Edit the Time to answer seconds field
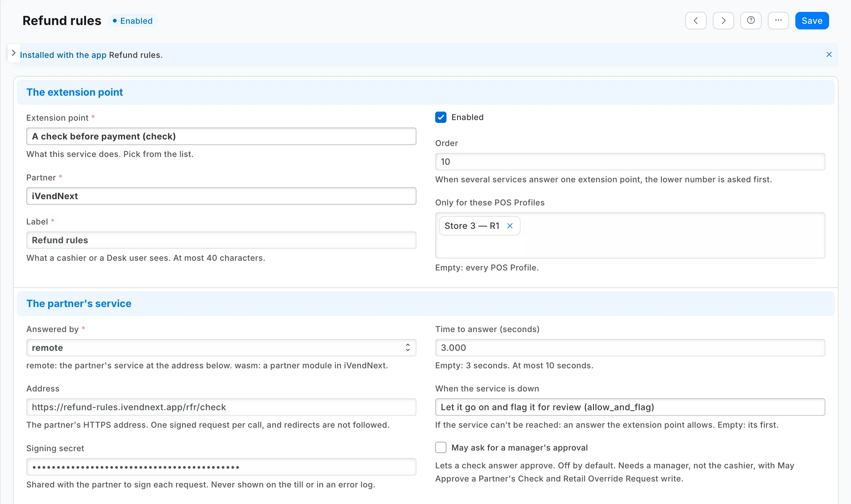The width and height of the screenshot is (851, 504). 630,347
